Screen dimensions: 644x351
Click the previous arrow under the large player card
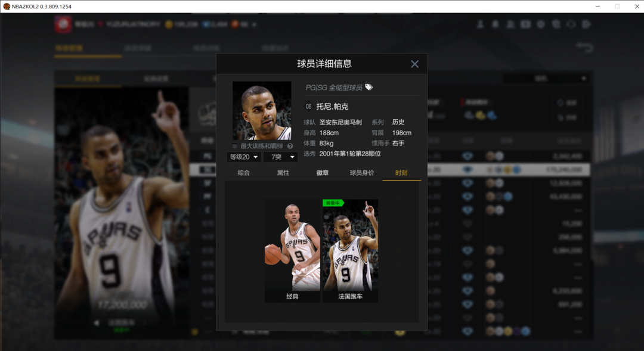tap(97, 323)
